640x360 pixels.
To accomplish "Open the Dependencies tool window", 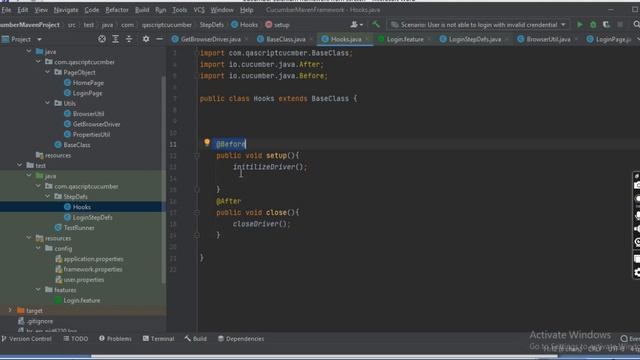I will pos(241,339).
